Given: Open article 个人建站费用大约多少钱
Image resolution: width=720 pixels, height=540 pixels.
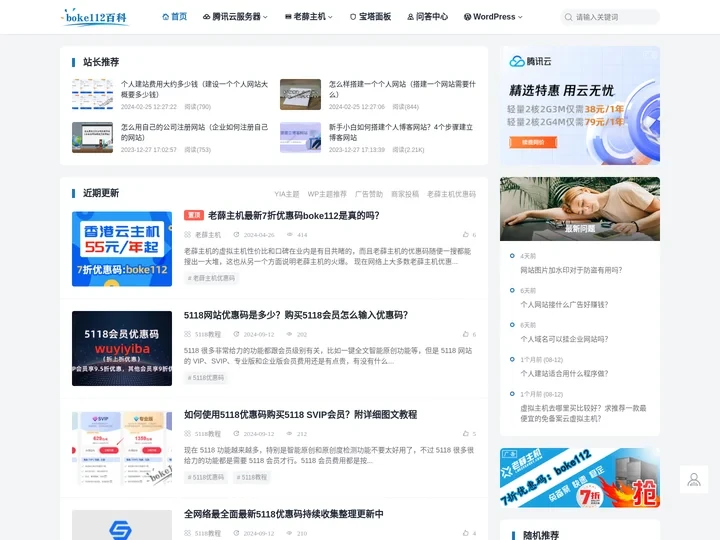Looking at the screenshot, I should point(194,89).
